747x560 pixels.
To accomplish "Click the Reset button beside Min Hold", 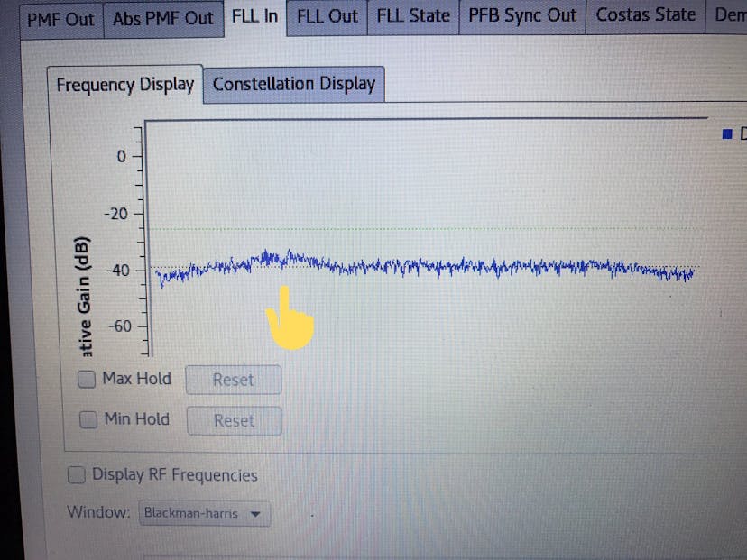I will 234,421.
